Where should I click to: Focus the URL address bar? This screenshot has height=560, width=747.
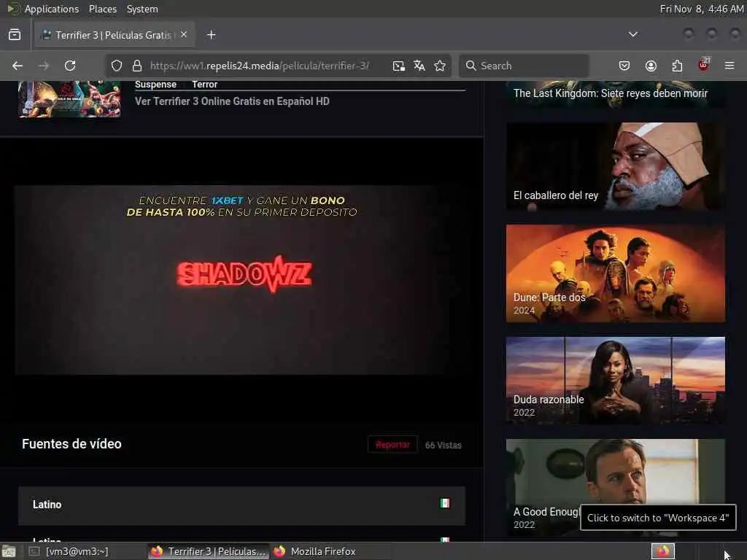(260, 66)
